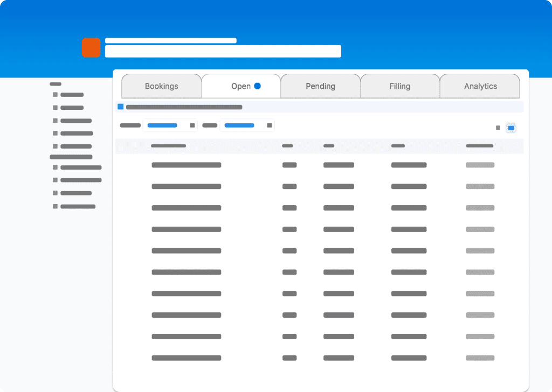Select the grey view icon above table
This screenshot has width=552, height=392.
tap(498, 128)
